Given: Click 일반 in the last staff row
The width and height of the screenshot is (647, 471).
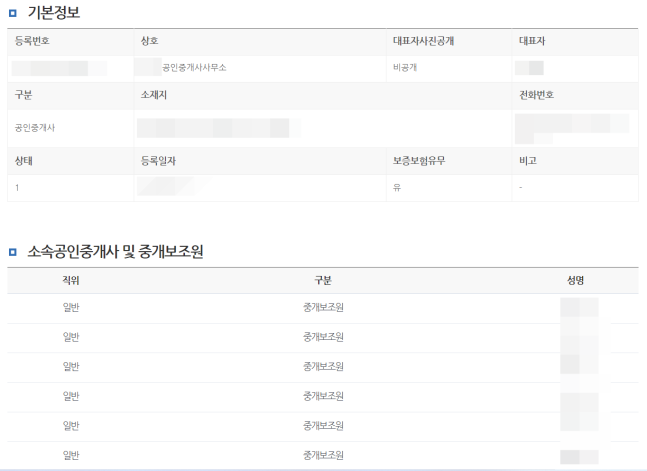Looking at the screenshot, I should (71, 455).
